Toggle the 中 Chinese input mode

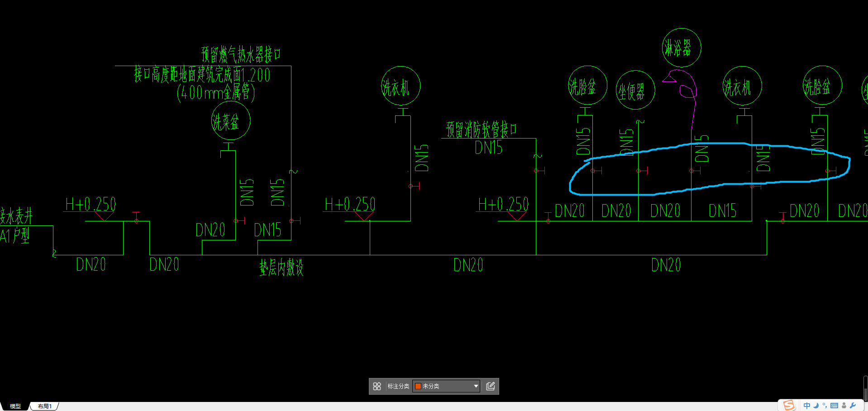pyautogui.click(x=807, y=406)
